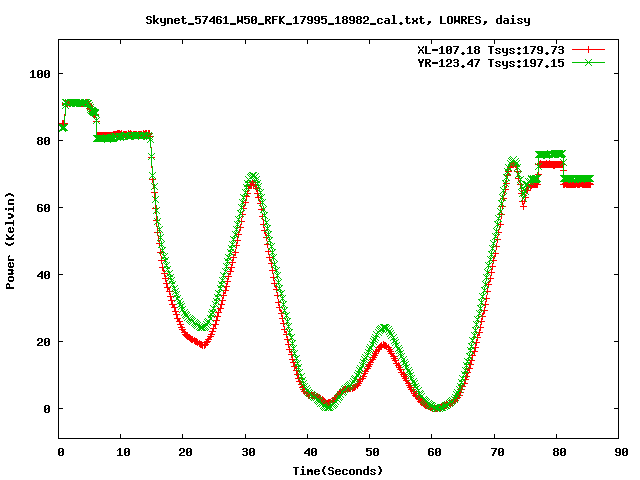Click x-axis tick label 70
640x480 pixels.
497,452
